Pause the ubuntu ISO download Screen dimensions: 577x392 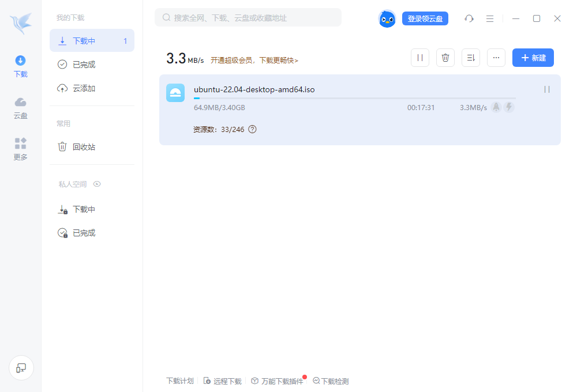[547, 89]
